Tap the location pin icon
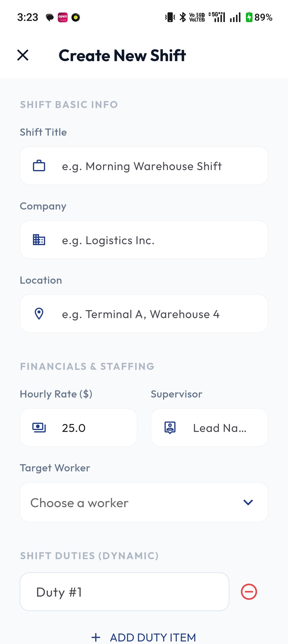Image resolution: width=288 pixels, height=644 pixels. pos(39,314)
